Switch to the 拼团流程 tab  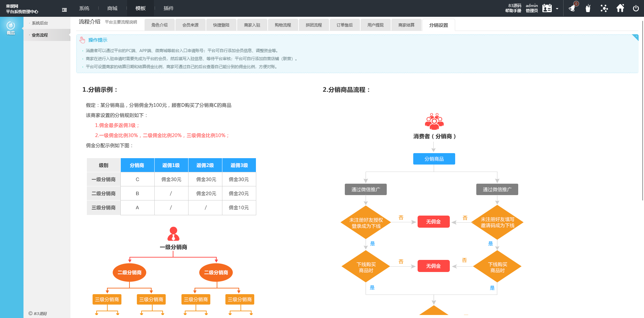[314, 25]
